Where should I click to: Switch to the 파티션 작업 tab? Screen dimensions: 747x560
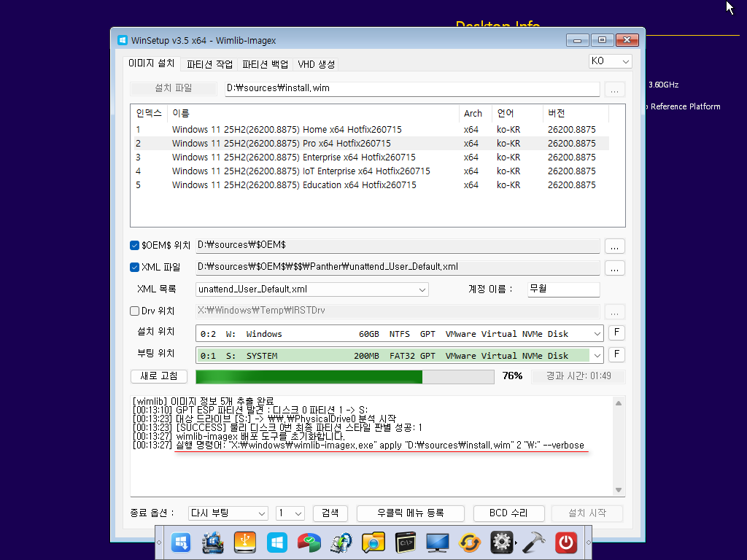click(209, 64)
